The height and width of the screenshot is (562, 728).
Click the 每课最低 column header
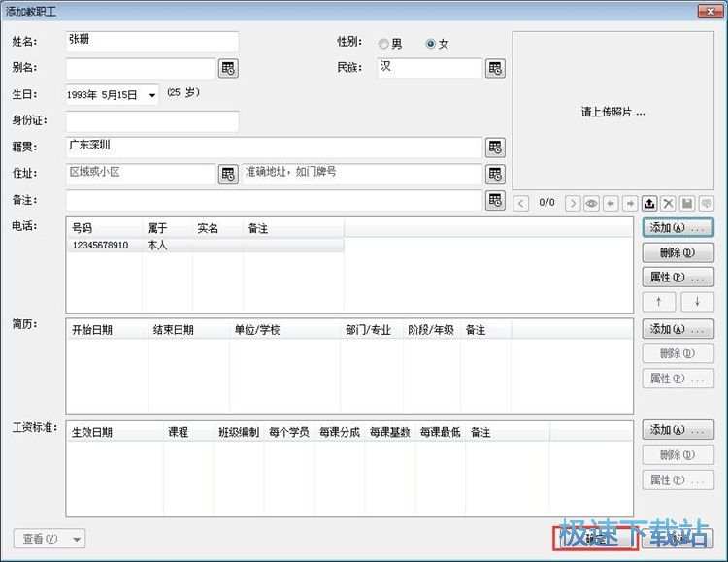click(x=440, y=432)
